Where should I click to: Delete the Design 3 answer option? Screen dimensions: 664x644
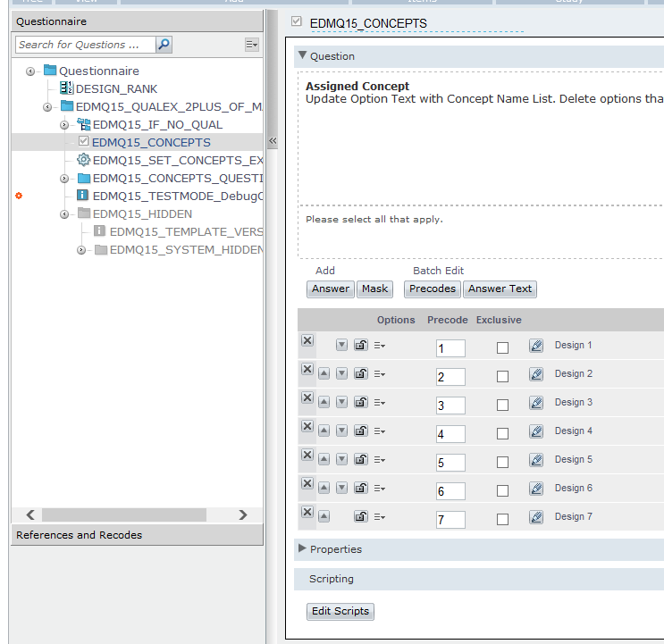[x=307, y=397]
